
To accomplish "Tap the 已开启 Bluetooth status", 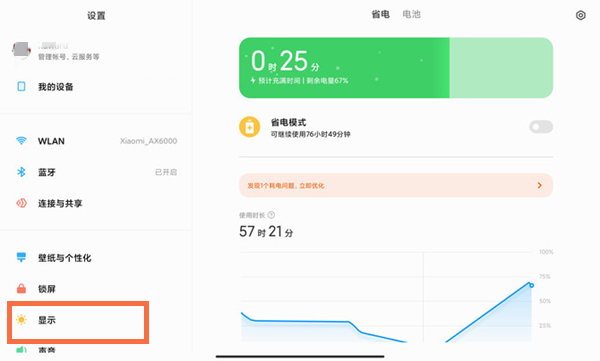I will click(166, 172).
